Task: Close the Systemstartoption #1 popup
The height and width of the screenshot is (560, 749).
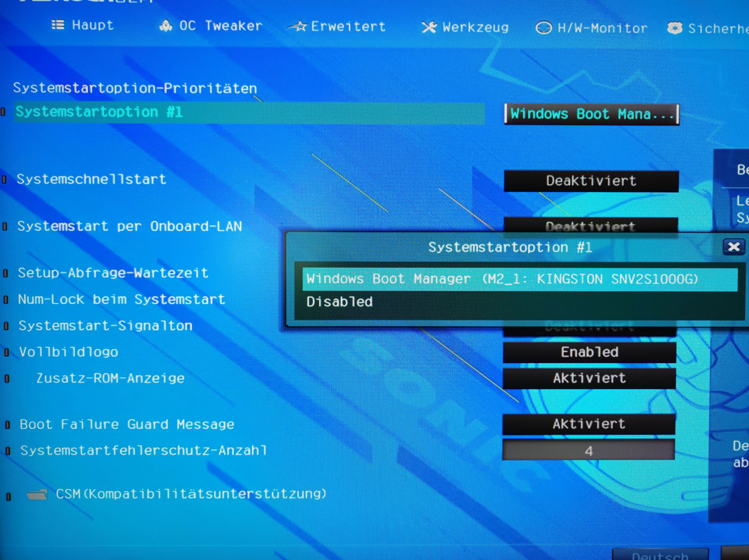Action: [734, 247]
